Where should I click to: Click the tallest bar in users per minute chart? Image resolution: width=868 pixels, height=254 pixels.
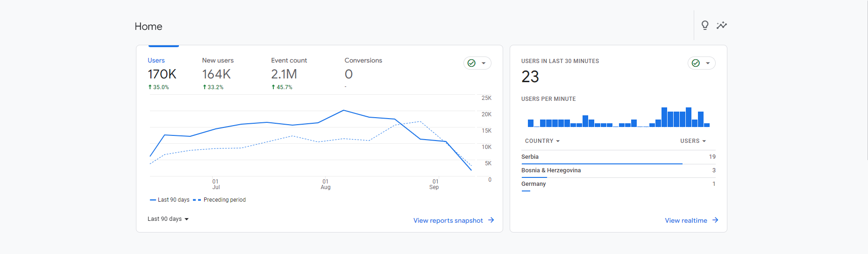pyautogui.click(x=664, y=117)
